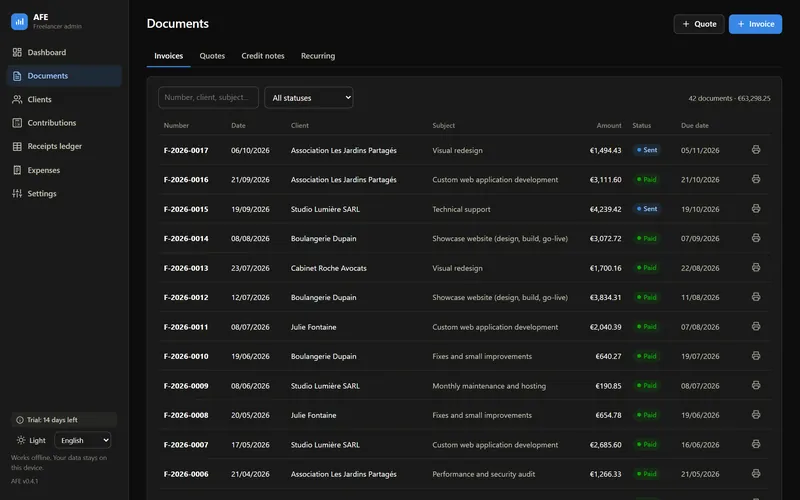Focus the Number, client, subject search field
The image size is (800, 500).
click(x=208, y=97)
